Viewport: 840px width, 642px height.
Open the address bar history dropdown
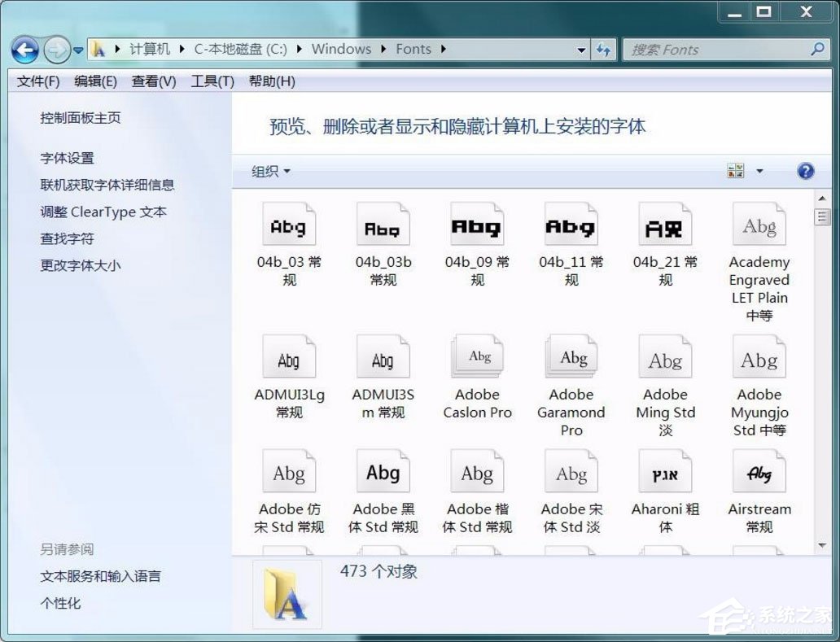[581, 49]
